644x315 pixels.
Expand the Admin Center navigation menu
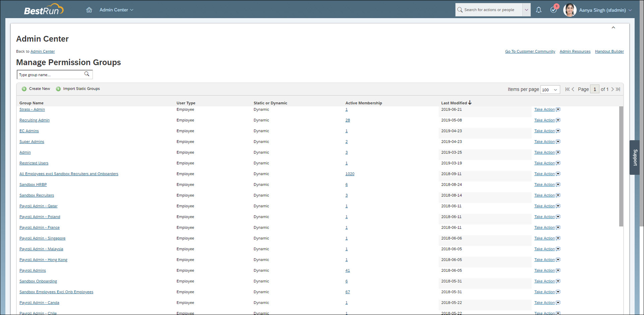tap(116, 10)
